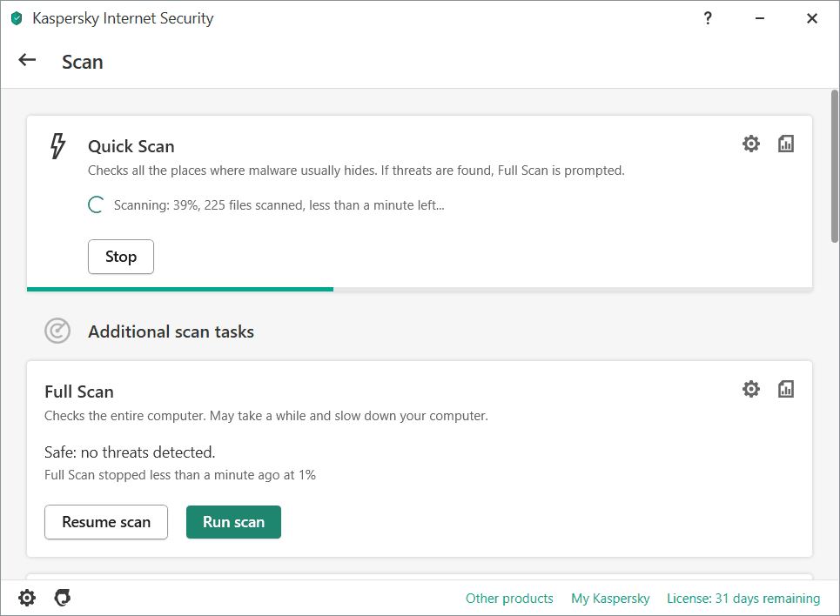Image resolution: width=840 pixels, height=616 pixels.
Task: View the Quick Scan report icon
Action: 785,144
